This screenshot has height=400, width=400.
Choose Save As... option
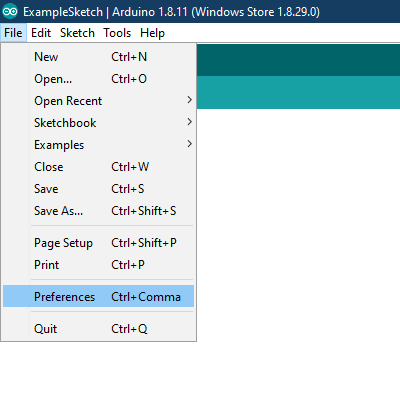98,211
